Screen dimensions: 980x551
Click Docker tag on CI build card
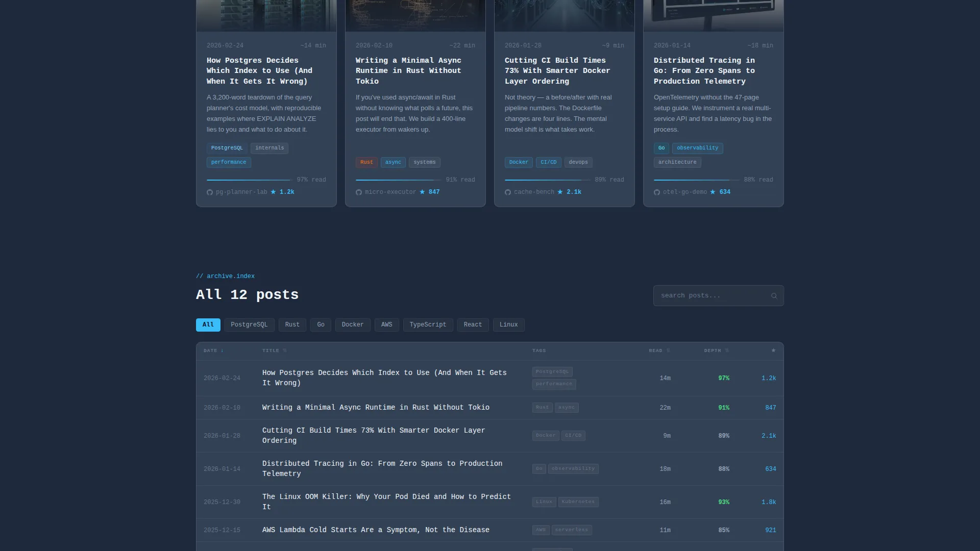coord(519,163)
